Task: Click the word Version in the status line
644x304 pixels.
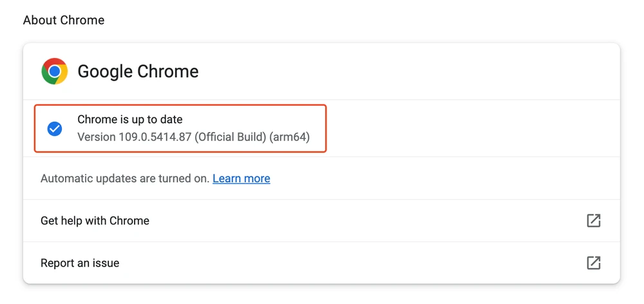Action: pos(96,137)
